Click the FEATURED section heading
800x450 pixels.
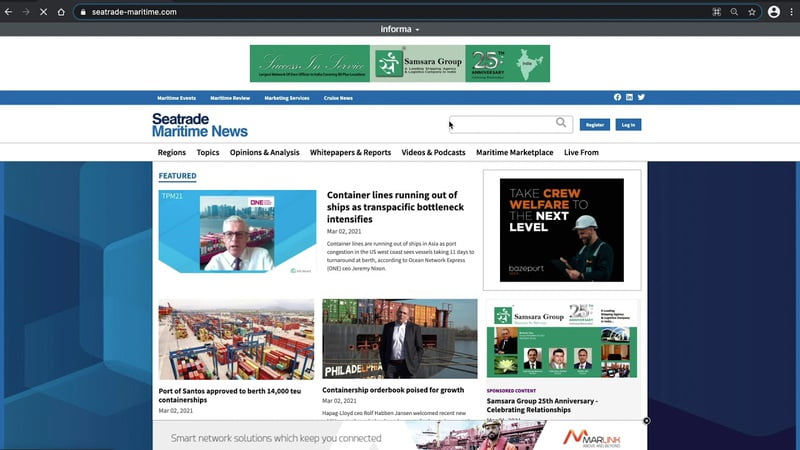177,176
